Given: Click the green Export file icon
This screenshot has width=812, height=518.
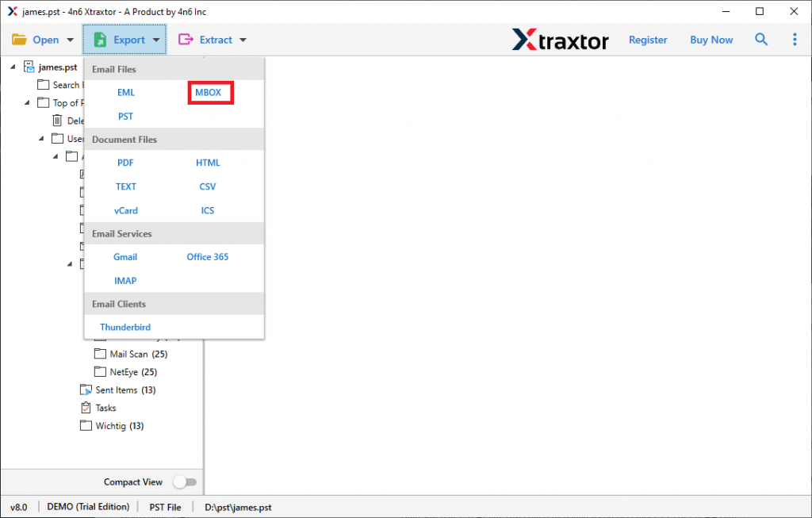Looking at the screenshot, I should click(x=100, y=40).
